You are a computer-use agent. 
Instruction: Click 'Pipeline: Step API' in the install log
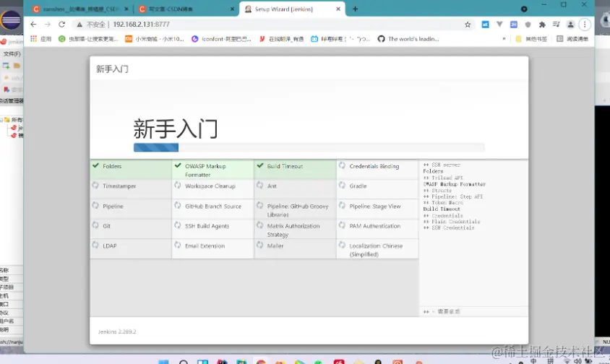457,196
